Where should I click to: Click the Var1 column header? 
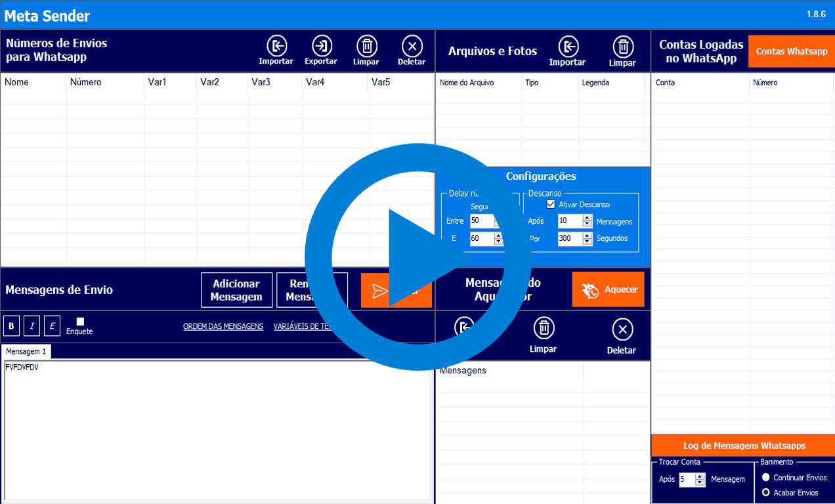(171, 83)
